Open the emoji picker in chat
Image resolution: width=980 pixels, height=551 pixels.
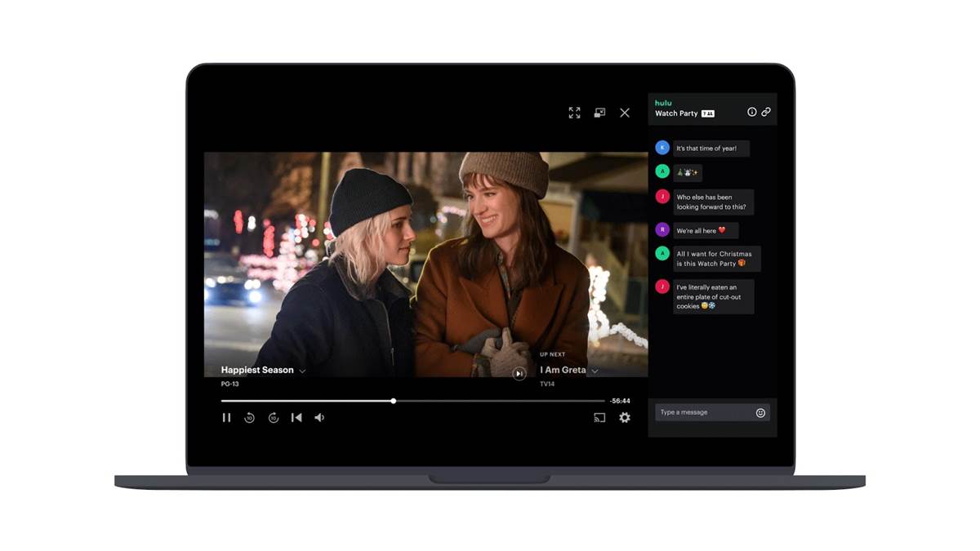[760, 413]
